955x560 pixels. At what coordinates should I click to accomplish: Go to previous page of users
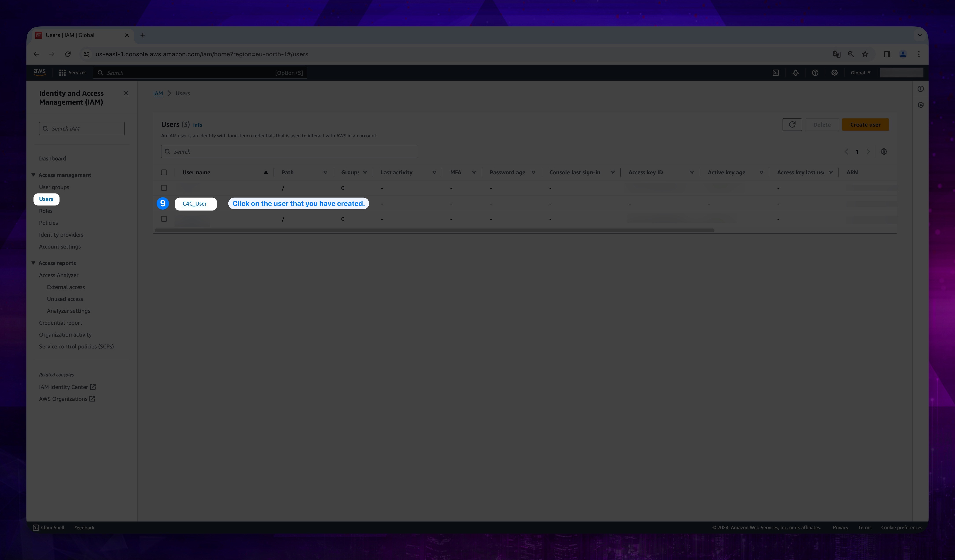(x=846, y=151)
